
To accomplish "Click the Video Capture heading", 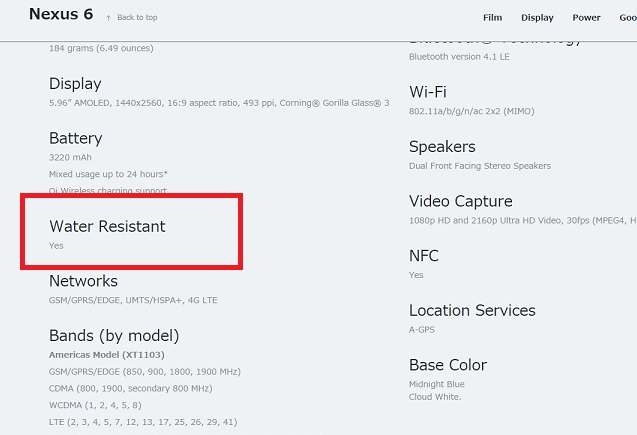I will pyautogui.click(x=460, y=201).
